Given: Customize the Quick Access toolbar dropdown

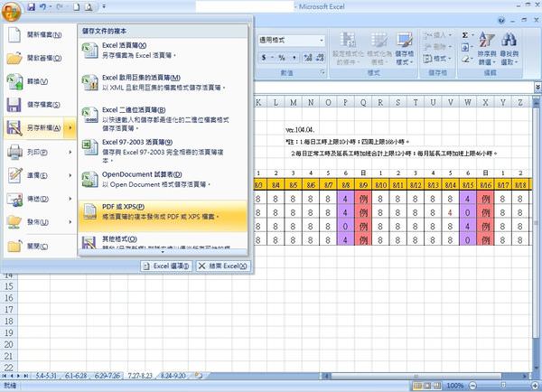Looking at the screenshot, I should tap(104, 7).
